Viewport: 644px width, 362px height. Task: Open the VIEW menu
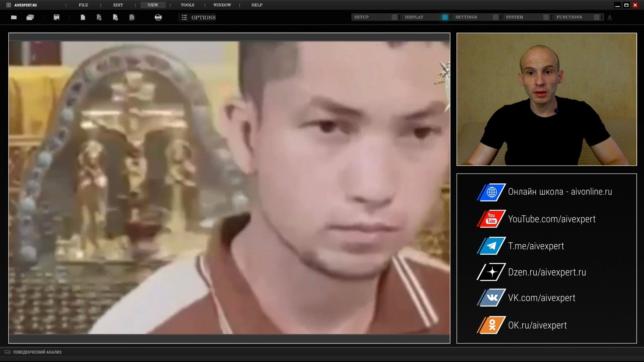(x=153, y=5)
